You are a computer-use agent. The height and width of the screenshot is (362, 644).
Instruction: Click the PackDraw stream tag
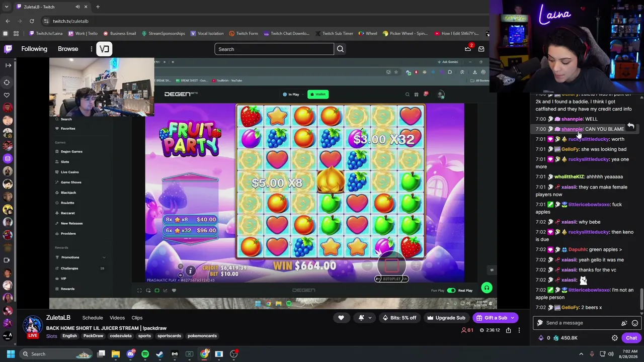pos(93,336)
